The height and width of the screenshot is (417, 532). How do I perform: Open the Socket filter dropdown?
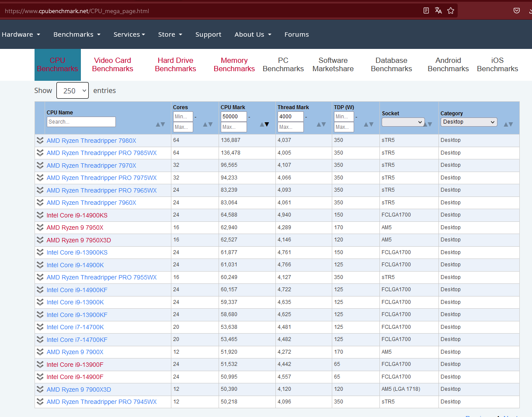(x=403, y=122)
